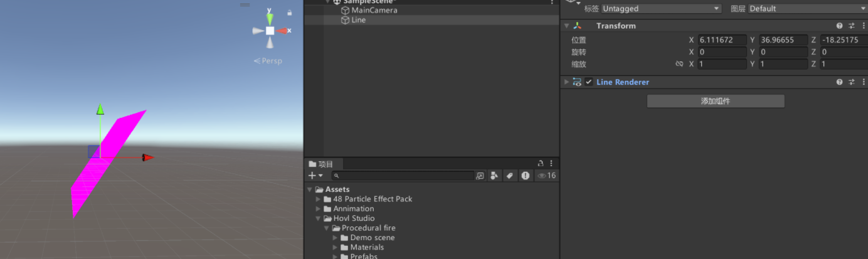
Task: Open Transform presets slider icon
Action: click(x=852, y=26)
